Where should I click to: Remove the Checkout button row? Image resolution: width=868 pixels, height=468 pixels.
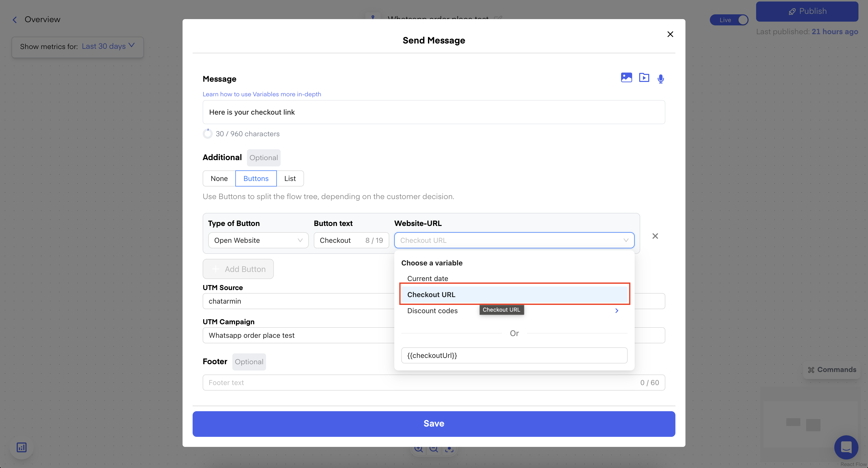pyautogui.click(x=655, y=236)
